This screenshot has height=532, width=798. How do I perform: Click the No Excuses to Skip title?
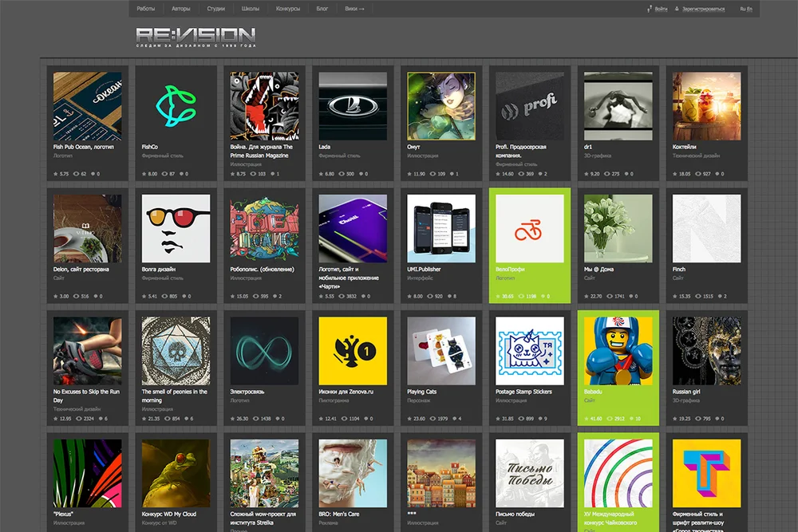click(86, 396)
